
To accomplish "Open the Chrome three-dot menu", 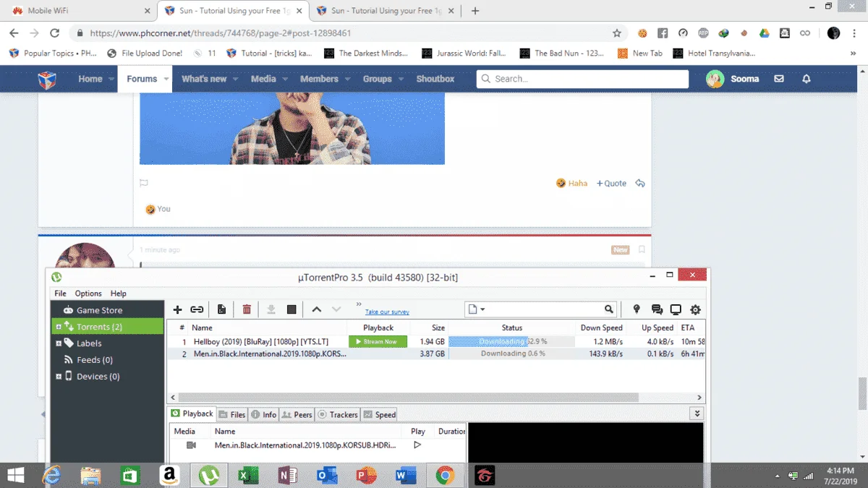I will point(854,33).
